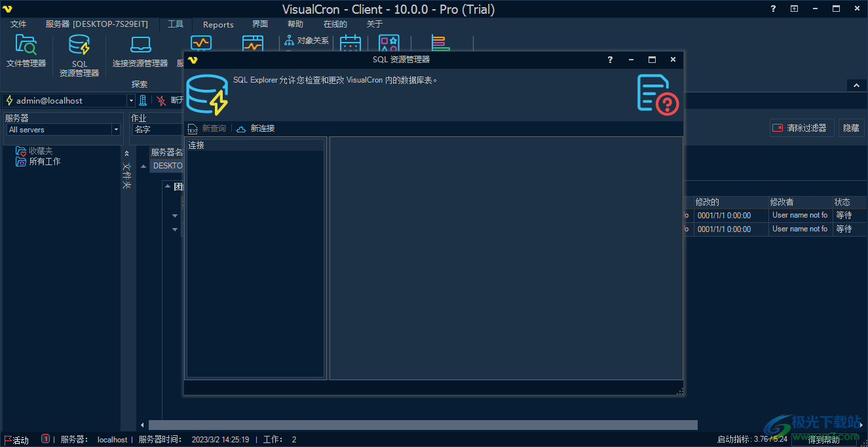Click the 得到帮助 get help button

pos(824,440)
